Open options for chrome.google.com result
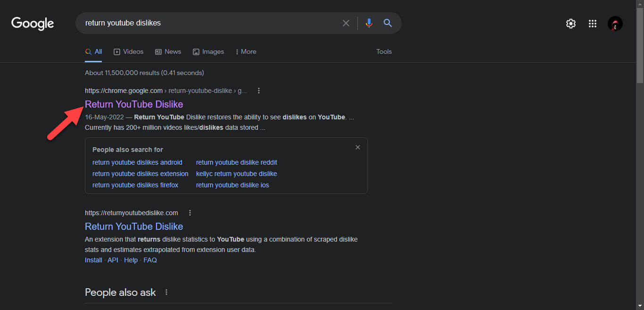The height and width of the screenshot is (310, 644). coord(259,91)
